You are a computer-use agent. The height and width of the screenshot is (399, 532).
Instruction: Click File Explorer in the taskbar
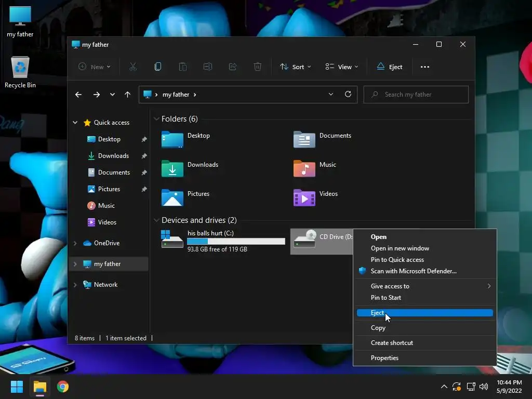(39, 387)
